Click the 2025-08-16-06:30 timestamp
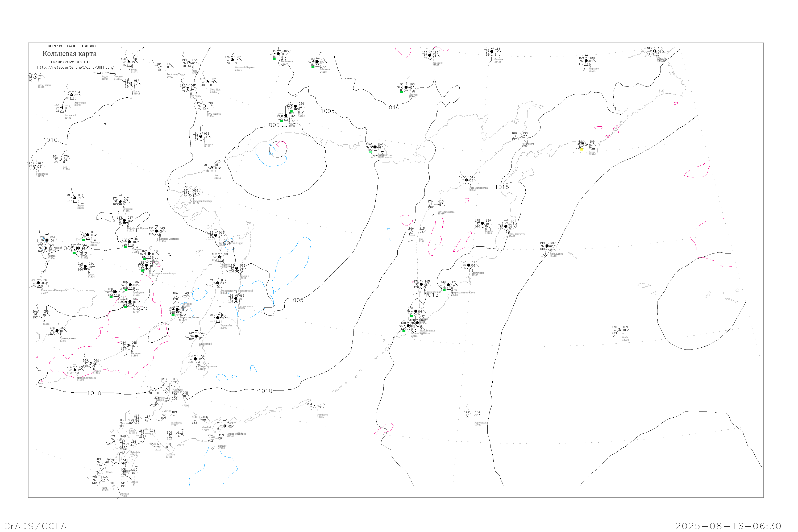Screen dimensions: 798x532 [x=728, y=526]
